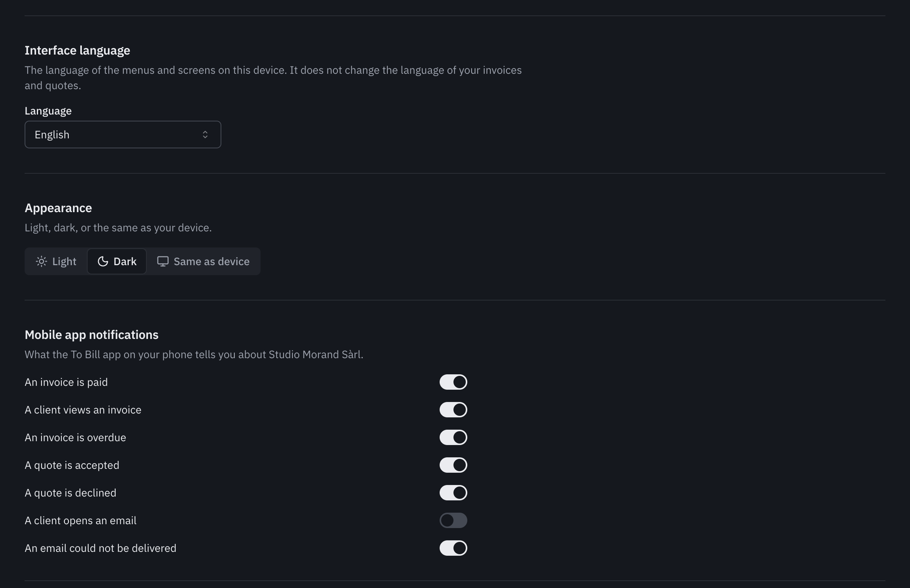Click the sun icon for Light theme
910x588 pixels.
42,261
